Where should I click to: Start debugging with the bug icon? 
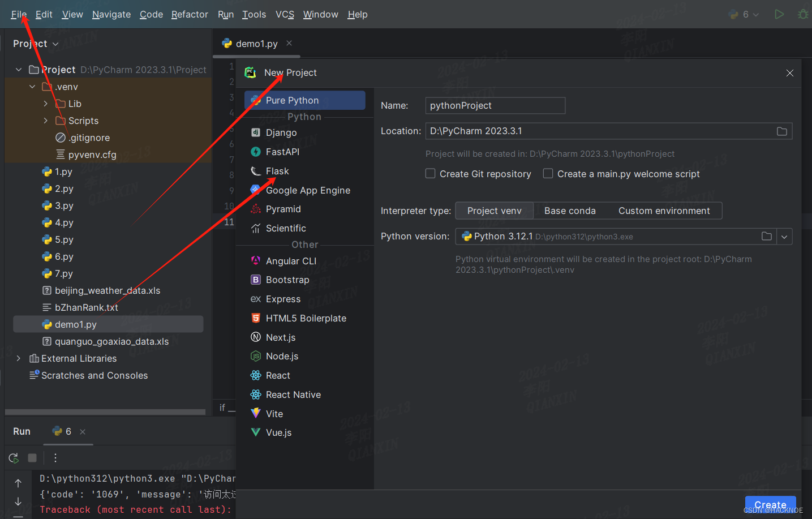[x=802, y=14]
